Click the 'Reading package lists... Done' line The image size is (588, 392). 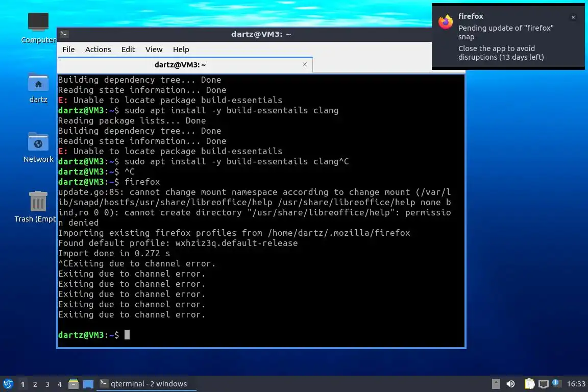tap(132, 121)
